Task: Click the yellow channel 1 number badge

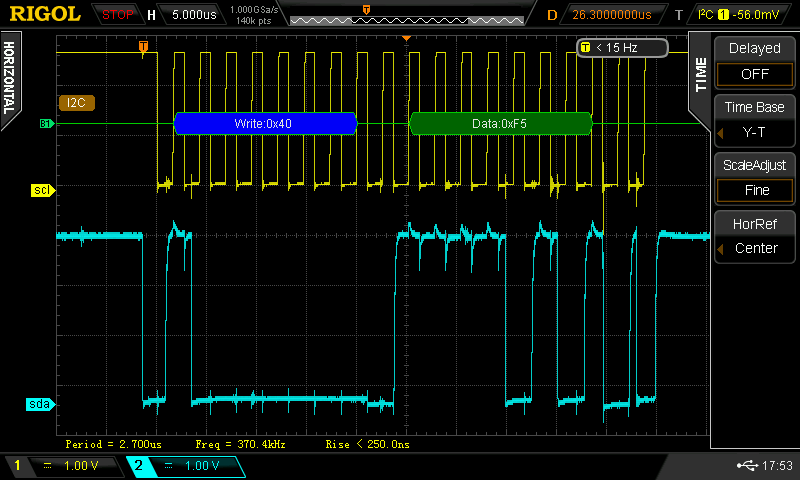Action: [x=17, y=465]
